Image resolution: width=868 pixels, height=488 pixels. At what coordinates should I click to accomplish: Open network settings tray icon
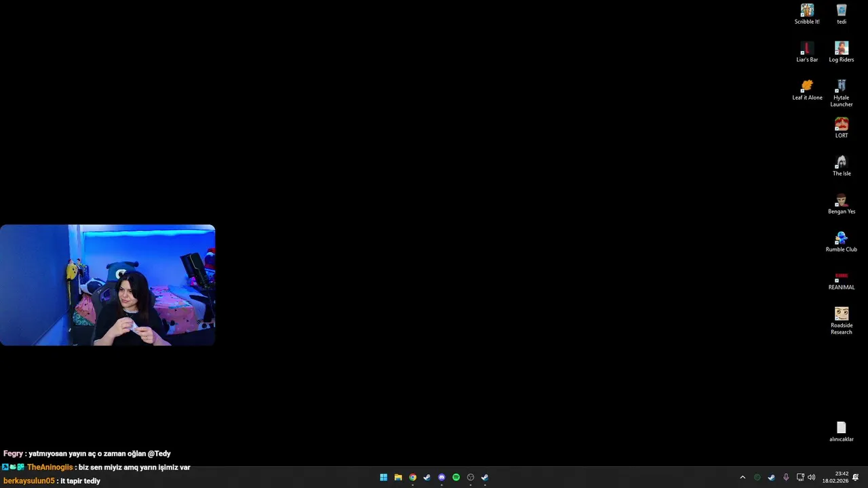pyautogui.click(x=800, y=477)
